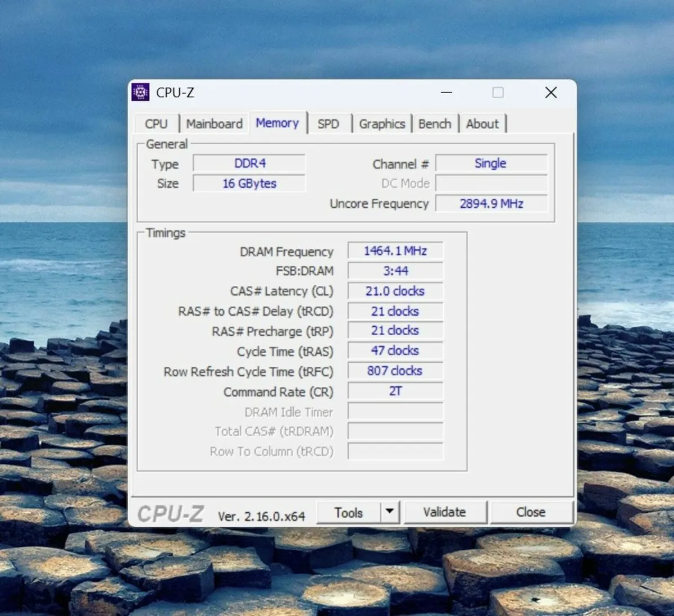Open the Graphics tab
Screen dimensions: 674x616
click(x=382, y=123)
